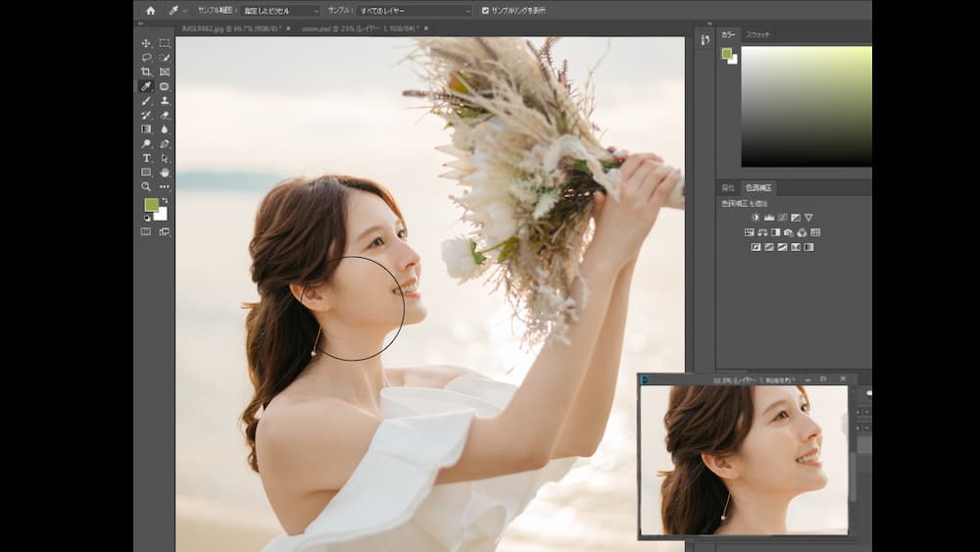Toggle Quick Mask mode
Image resolution: width=980 pixels, height=552 pixels.
(x=146, y=232)
